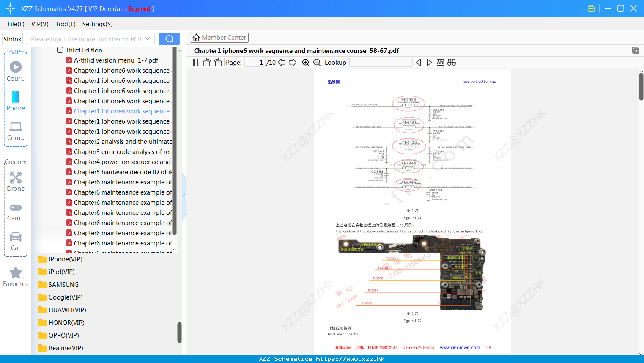Click the Page number input box

click(255, 62)
